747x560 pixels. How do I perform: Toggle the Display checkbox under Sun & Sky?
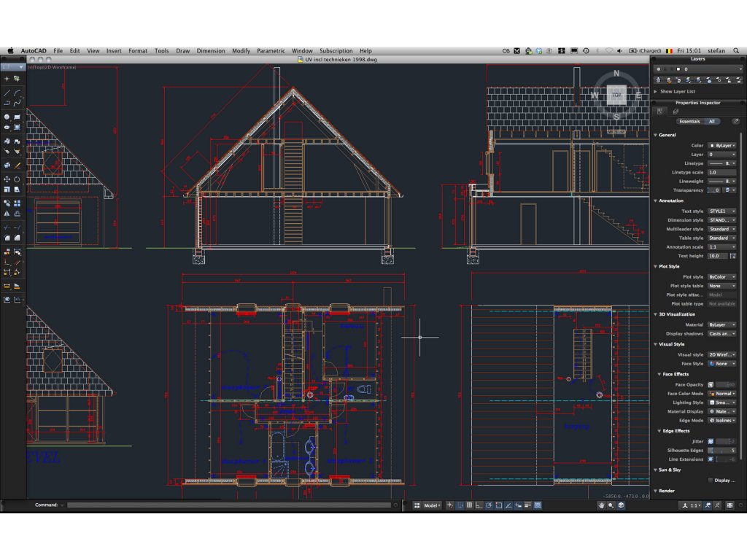pyautogui.click(x=711, y=481)
